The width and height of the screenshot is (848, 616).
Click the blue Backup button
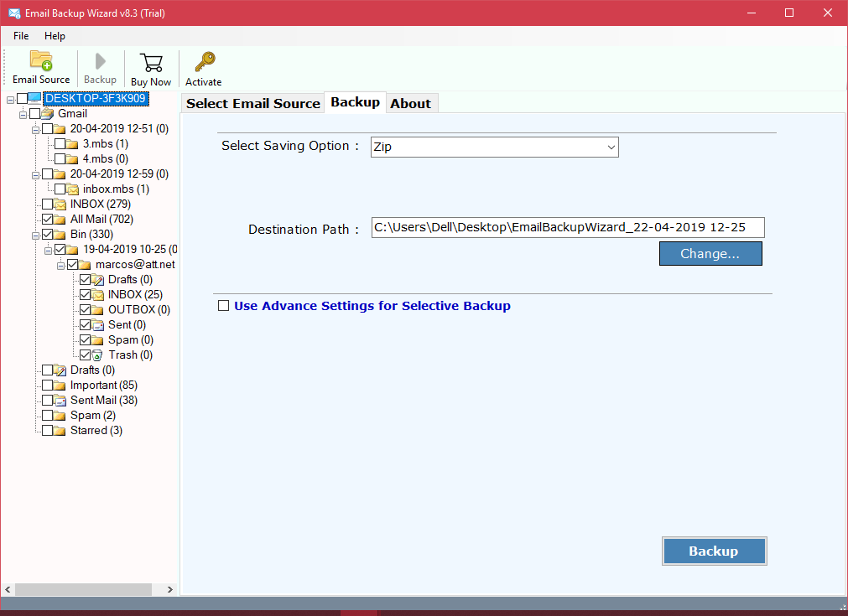(714, 551)
